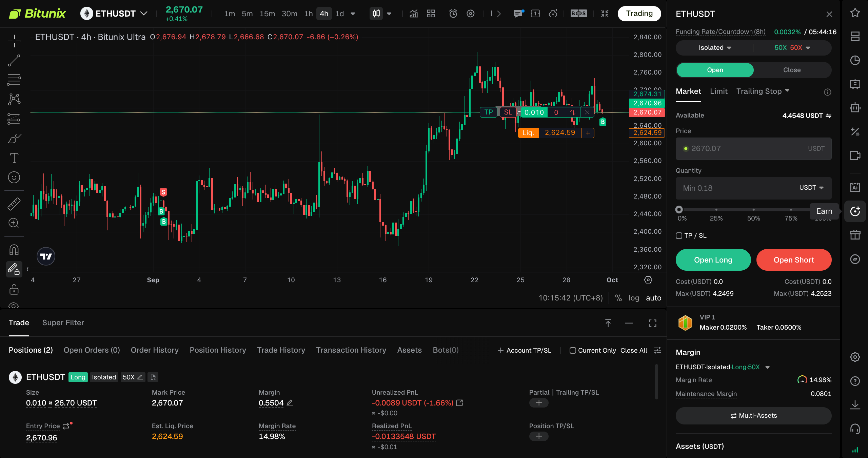This screenshot has width=868, height=458.
Task: Open chart settings gear in toolbar
Action: (471, 14)
